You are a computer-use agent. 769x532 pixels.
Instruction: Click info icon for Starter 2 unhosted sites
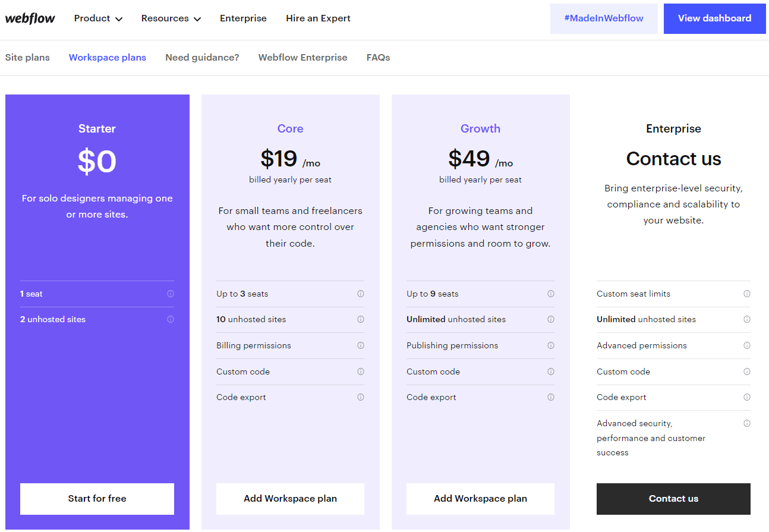[x=171, y=319]
